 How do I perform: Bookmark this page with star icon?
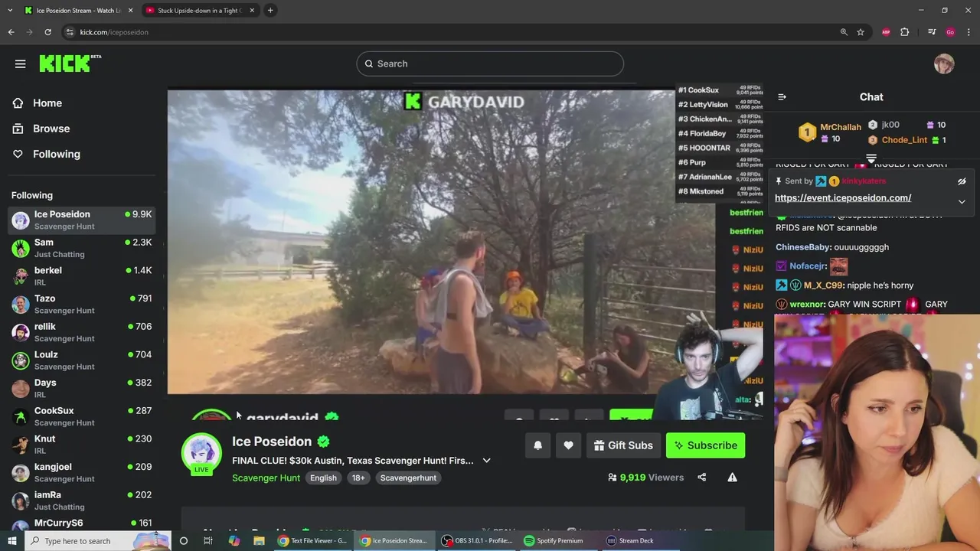pos(861,32)
